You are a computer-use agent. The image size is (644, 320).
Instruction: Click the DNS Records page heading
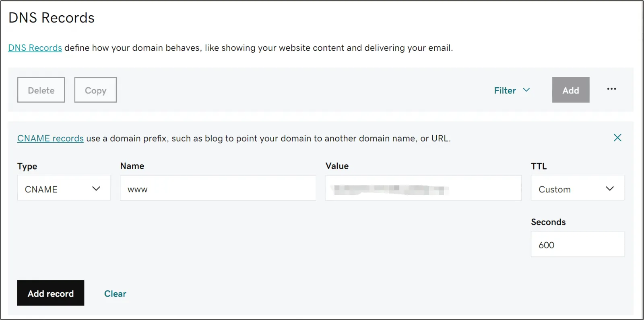tap(51, 17)
